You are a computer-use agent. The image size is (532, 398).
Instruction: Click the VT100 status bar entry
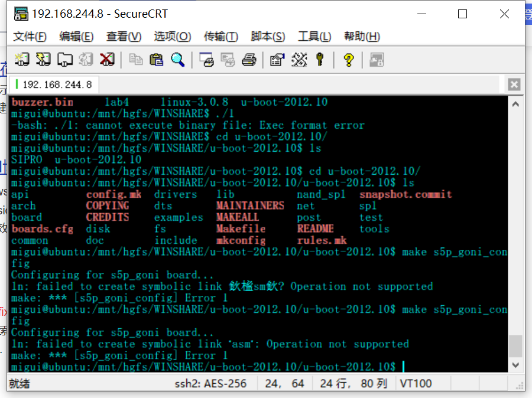pyautogui.click(x=416, y=383)
